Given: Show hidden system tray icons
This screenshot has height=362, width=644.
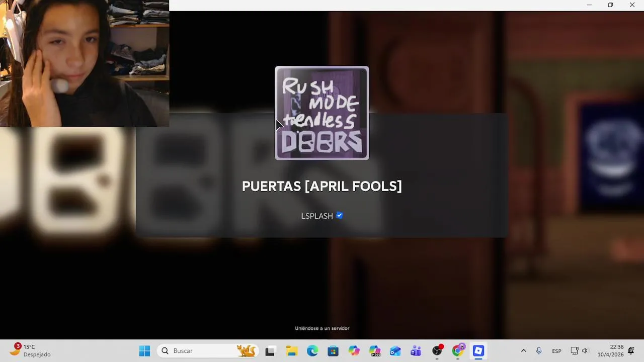Looking at the screenshot, I should tap(523, 351).
